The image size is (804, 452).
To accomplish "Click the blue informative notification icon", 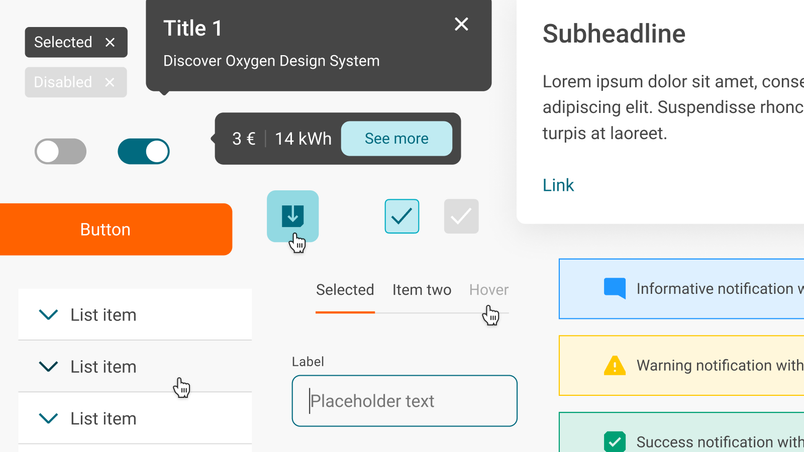I will (x=615, y=288).
